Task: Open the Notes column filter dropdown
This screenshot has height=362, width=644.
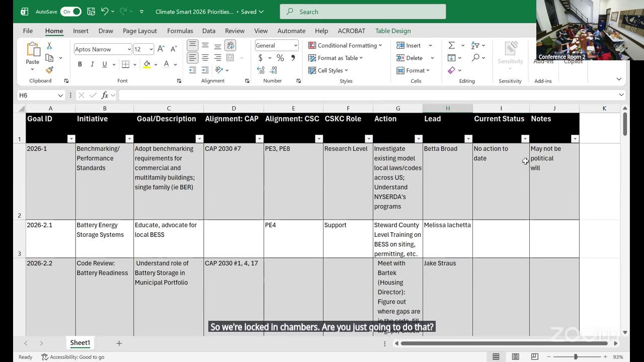Action: pyautogui.click(x=575, y=139)
